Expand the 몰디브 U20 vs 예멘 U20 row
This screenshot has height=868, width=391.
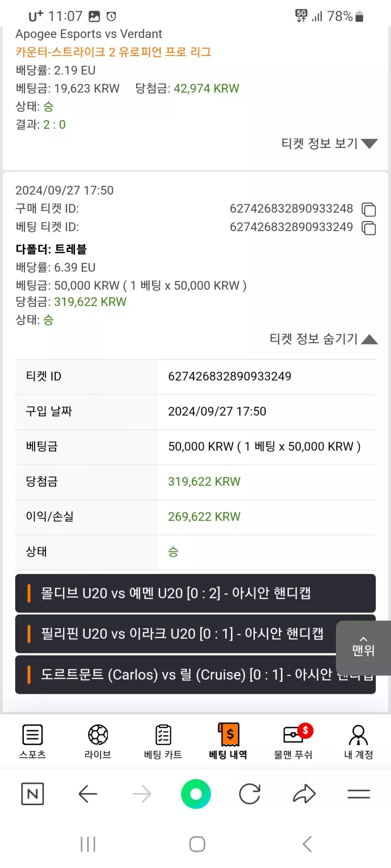tap(195, 593)
